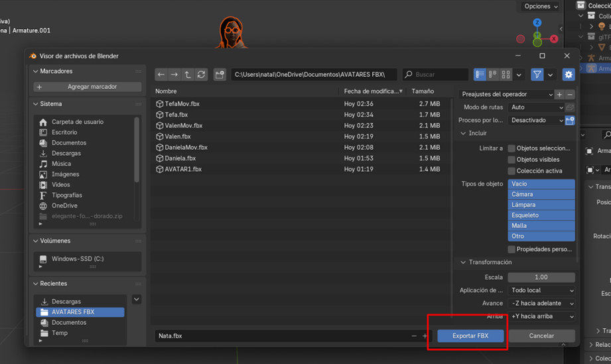Viewport: 611px width, 364px height.
Task: Click the Buscar search field
Action: tap(435, 74)
